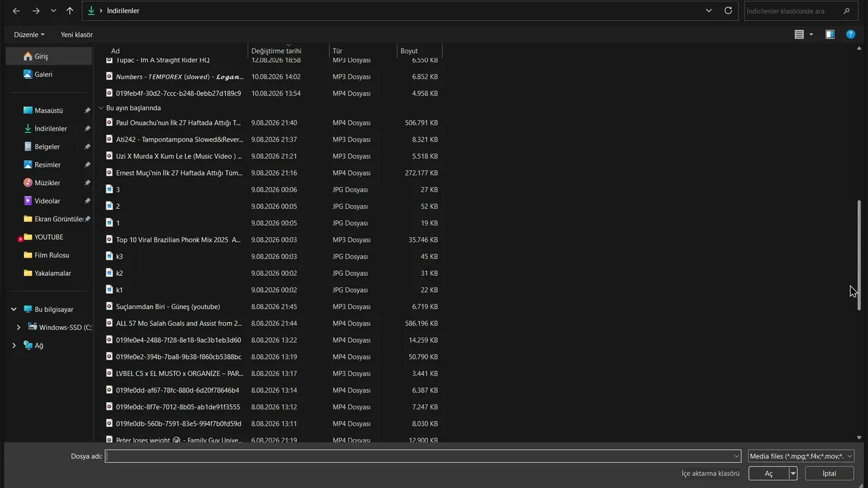This screenshot has height=488, width=868.
Task: Select file '019fe0dc-8f7e-7012-8b05-ab1de91f3555'
Action: tap(178, 407)
